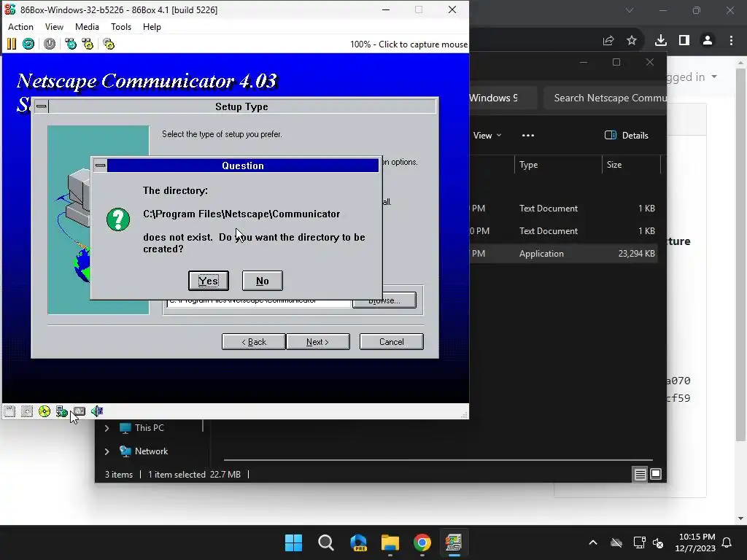Screen dimensions: 747x560
Task: Open the Chrome tab search chevron
Action: click(630, 10)
